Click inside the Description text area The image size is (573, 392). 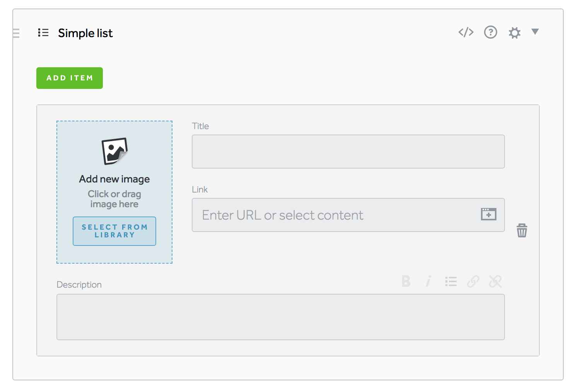point(280,317)
